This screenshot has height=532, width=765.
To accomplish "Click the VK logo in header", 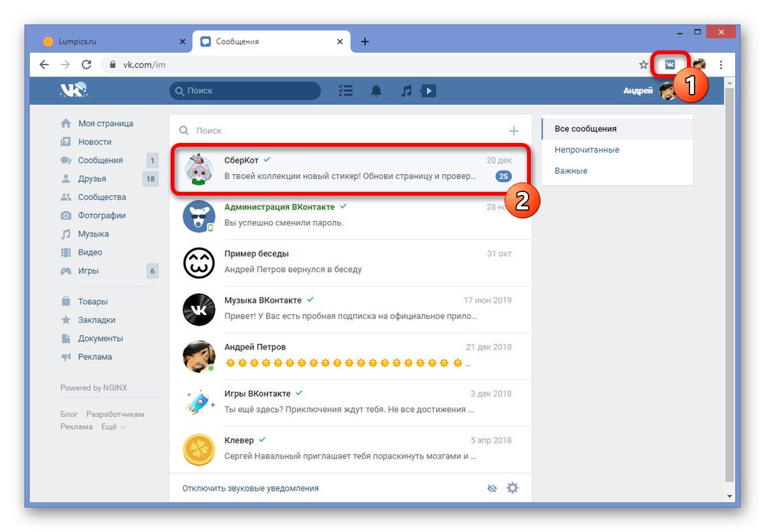I will pyautogui.click(x=73, y=89).
